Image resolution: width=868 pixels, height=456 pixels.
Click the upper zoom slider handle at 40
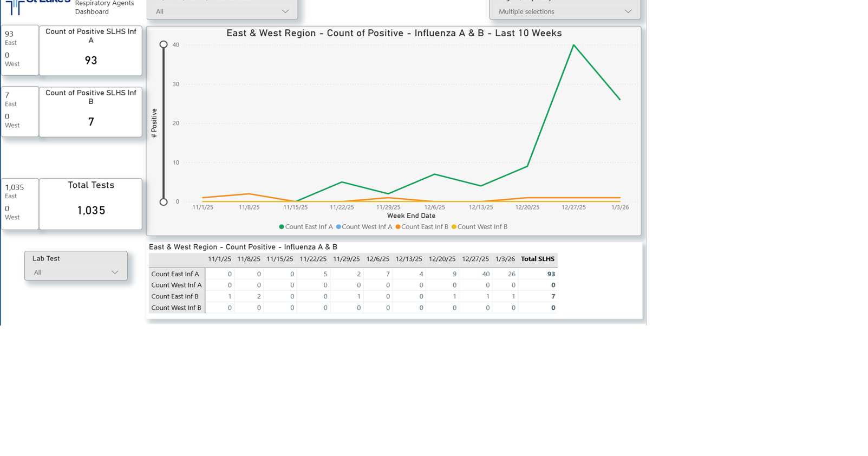tap(164, 44)
